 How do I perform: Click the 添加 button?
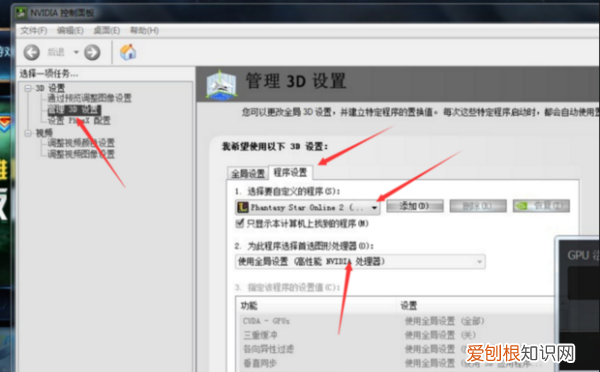point(415,206)
